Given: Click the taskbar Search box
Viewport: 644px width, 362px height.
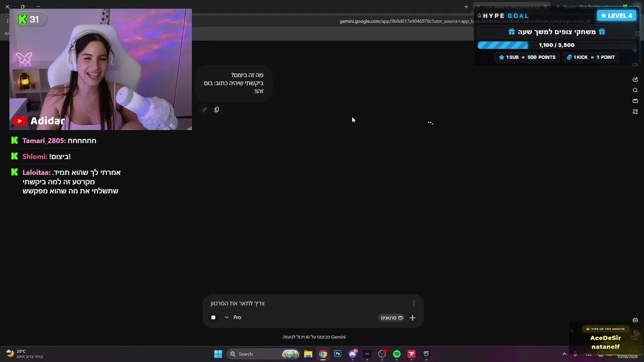Looking at the screenshot, I should [263, 354].
